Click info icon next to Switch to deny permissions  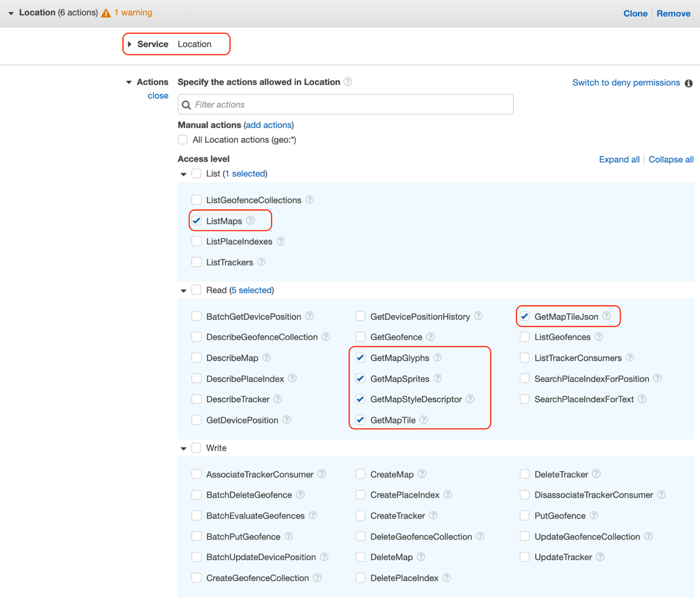click(689, 83)
